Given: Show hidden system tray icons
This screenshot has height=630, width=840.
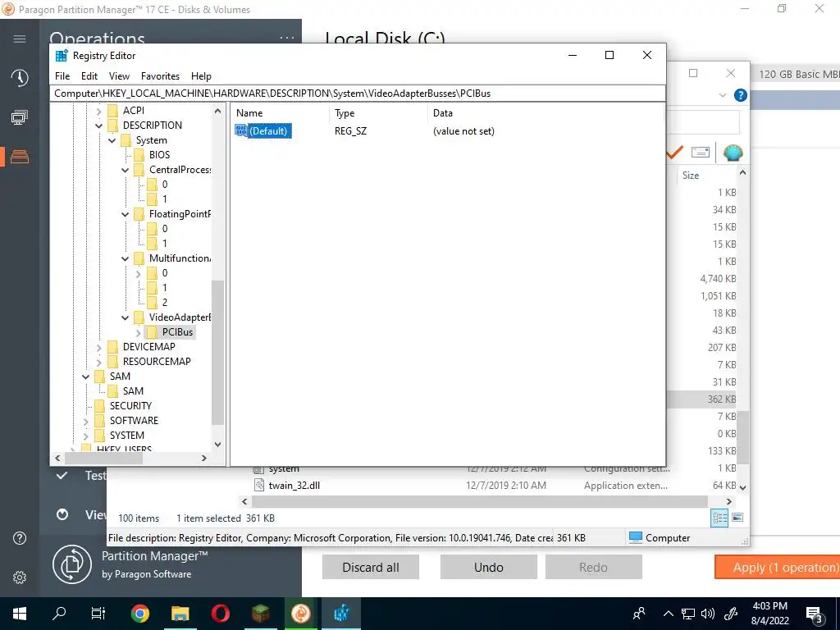Looking at the screenshot, I should click(x=668, y=614).
